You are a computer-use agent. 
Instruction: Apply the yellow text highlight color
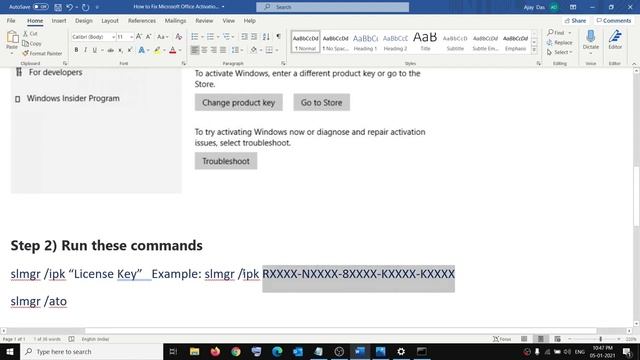coord(157,50)
